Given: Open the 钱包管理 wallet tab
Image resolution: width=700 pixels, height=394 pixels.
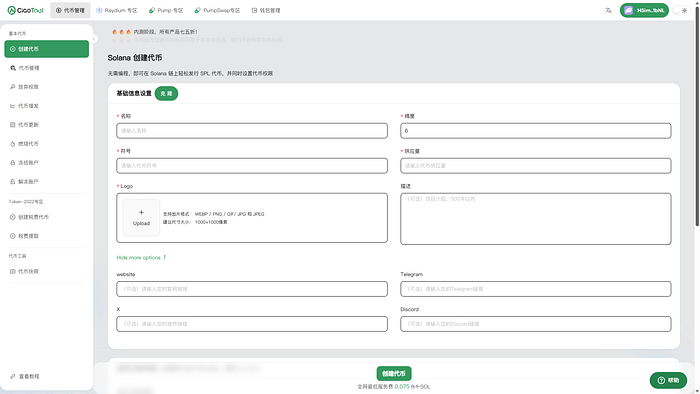Looking at the screenshot, I should point(266,10).
